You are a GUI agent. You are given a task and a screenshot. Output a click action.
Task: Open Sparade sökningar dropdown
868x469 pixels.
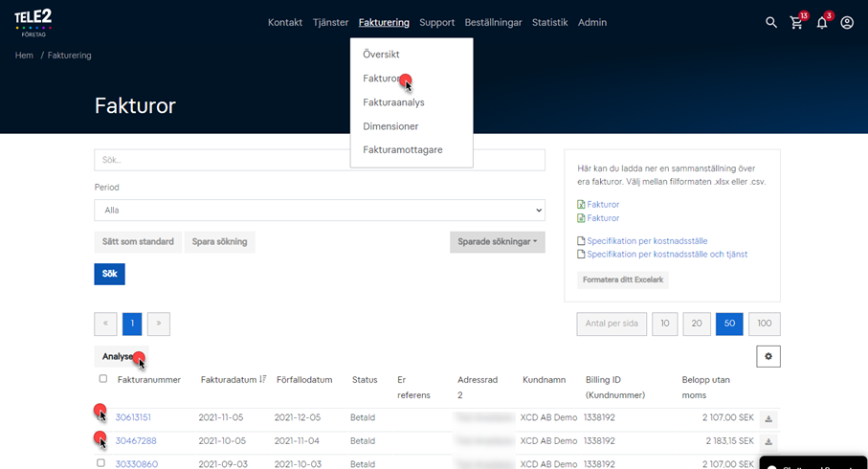497,242
